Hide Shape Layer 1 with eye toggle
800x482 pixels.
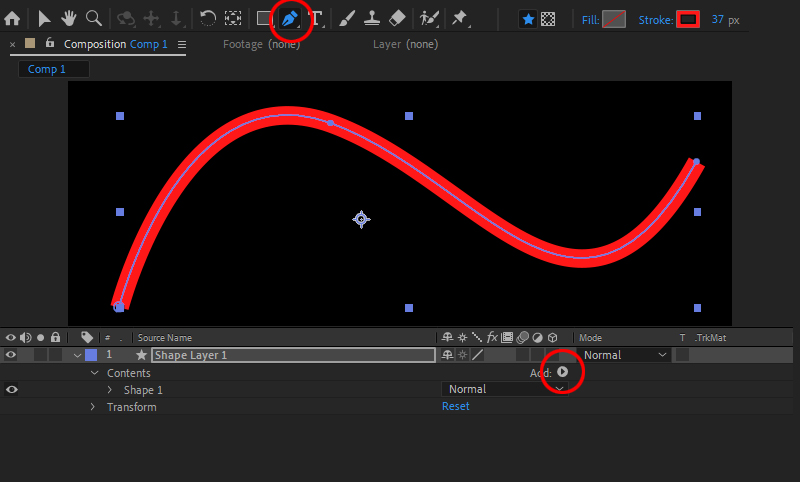coord(11,355)
